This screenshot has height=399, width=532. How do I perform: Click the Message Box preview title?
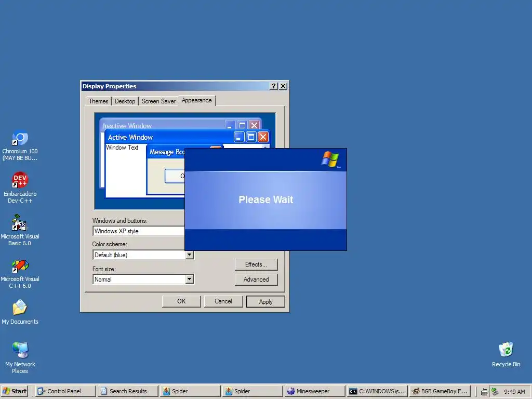(167, 152)
